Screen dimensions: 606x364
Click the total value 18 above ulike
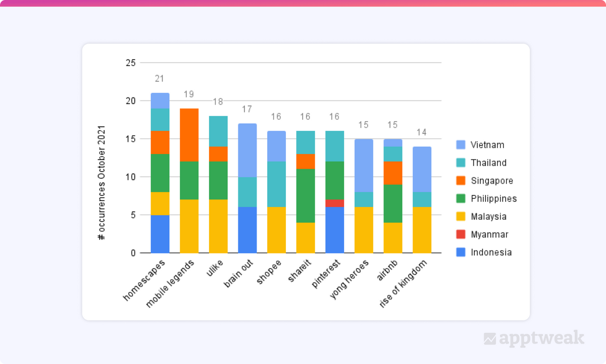point(218,101)
